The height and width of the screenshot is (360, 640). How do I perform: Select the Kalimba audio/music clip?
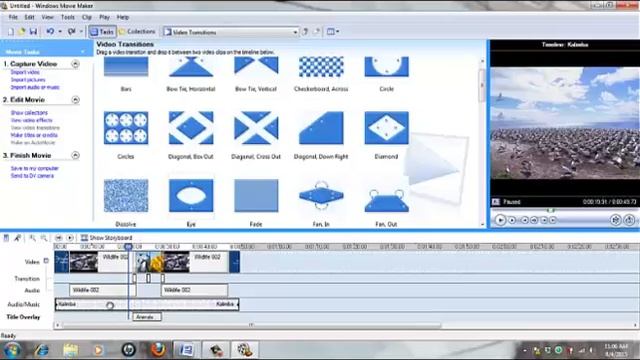click(x=147, y=304)
